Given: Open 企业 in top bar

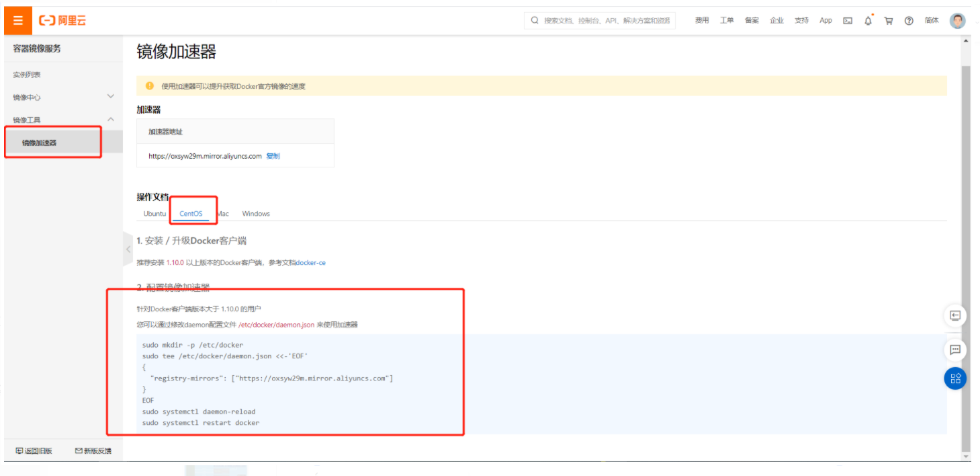Looking at the screenshot, I should 776,21.
